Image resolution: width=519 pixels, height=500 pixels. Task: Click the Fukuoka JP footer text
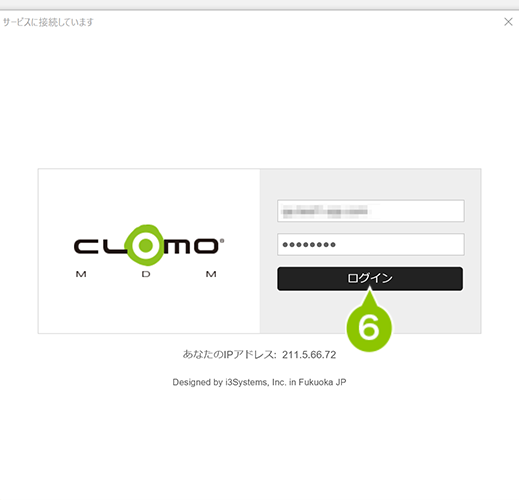tap(322, 382)
